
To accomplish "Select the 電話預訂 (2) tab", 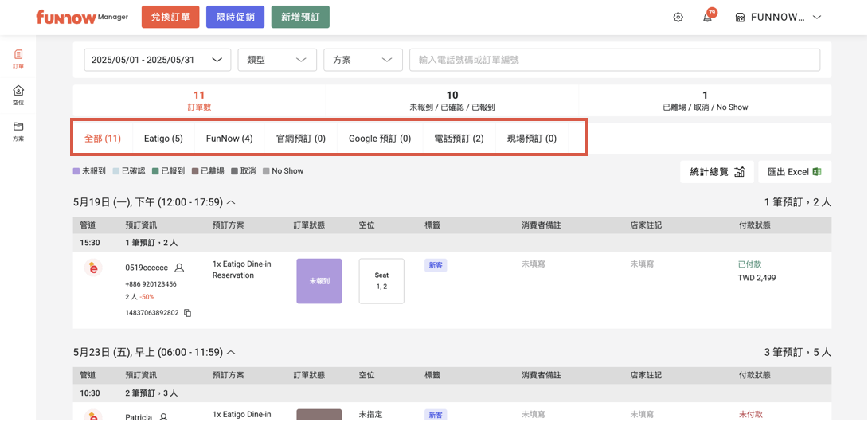I will (458, 139).
